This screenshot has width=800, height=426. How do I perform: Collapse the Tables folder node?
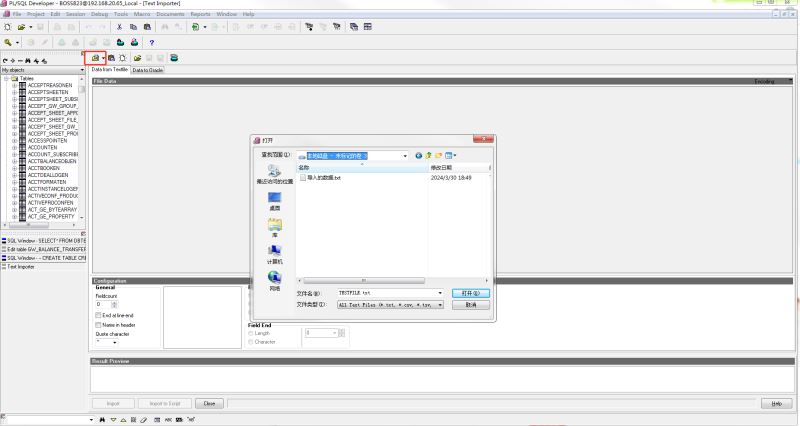[7, 79]
